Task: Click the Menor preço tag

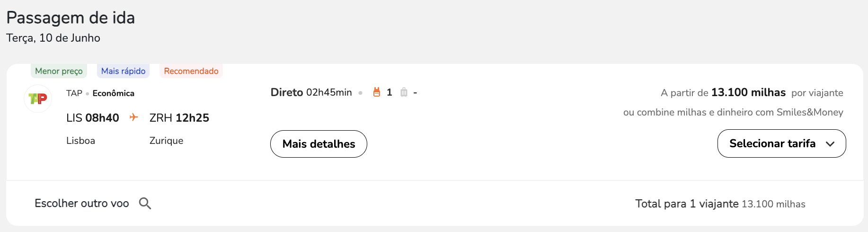Action: tap(59, 71)
